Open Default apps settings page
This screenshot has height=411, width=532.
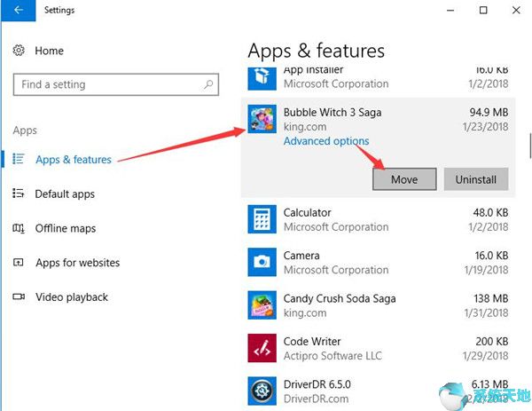tap(64, 194)
